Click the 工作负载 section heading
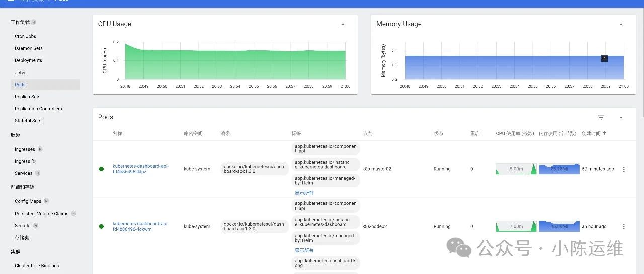Viewport: 644px width, 274px height. [20, 22]
